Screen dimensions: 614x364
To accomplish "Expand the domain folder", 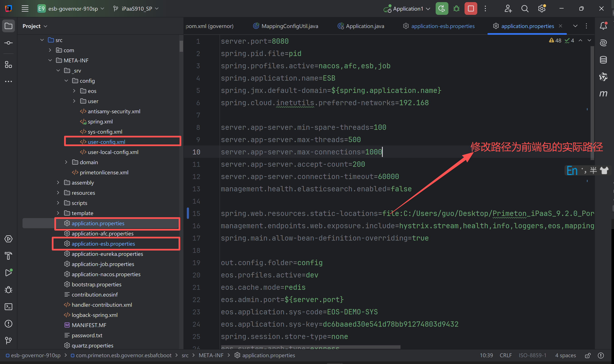I will pyautogui.click(x=66, y=162).
